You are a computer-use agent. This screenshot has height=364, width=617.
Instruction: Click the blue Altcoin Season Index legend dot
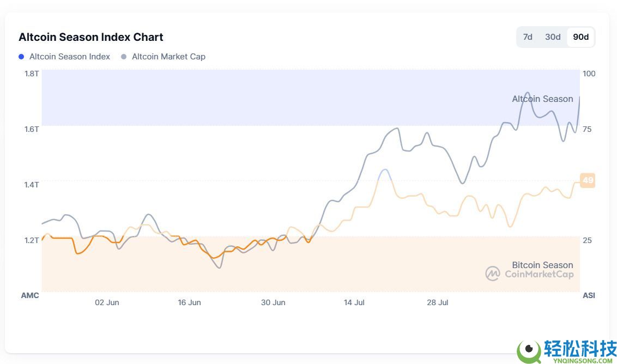coord(21,57)
